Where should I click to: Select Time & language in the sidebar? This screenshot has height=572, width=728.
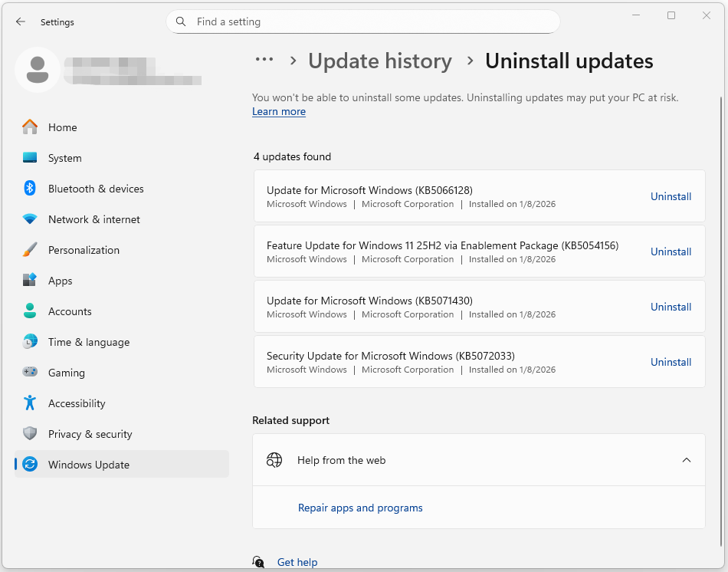click(x=31, y=342)
